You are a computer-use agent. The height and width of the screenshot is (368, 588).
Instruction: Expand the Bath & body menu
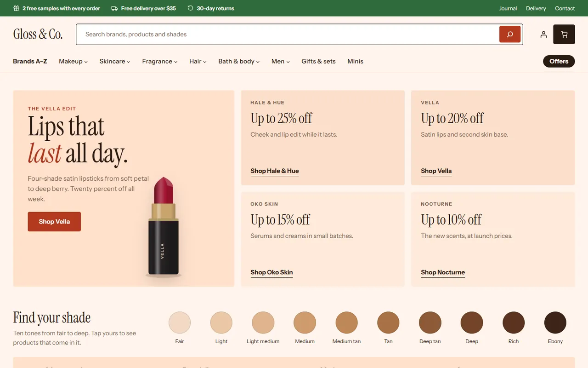tap(239, 61)
